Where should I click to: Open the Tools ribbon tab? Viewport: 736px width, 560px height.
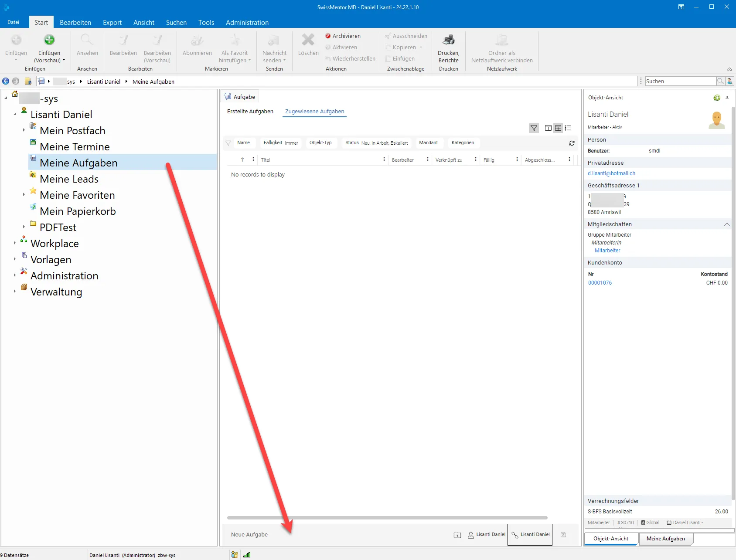[x=206, y=23]
